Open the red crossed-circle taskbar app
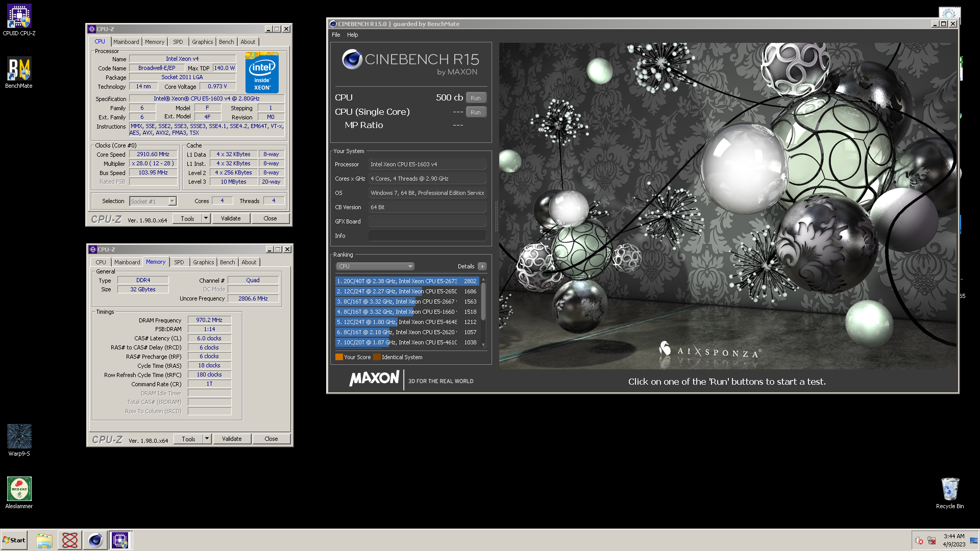Viewport: 980px width, 551px height. click(x=69, y=540)
